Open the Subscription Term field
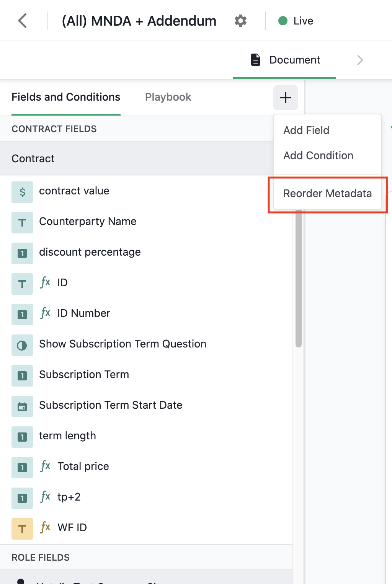This screenshot has width=392, height=584. [146, 375]
